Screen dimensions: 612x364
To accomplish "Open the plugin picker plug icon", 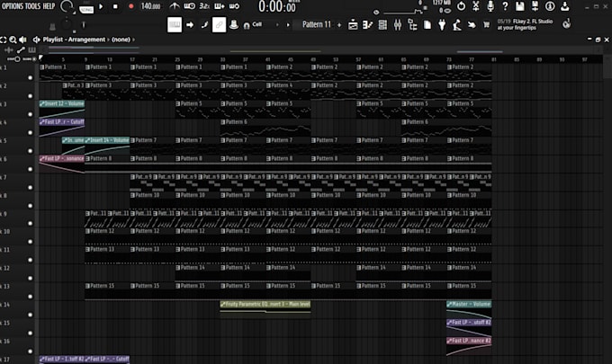I will (442, 25).
